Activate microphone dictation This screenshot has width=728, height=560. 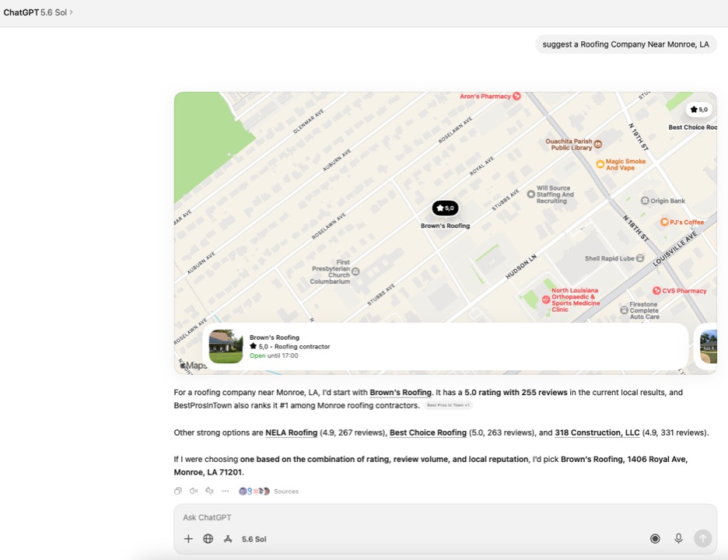tap(678, 538)
